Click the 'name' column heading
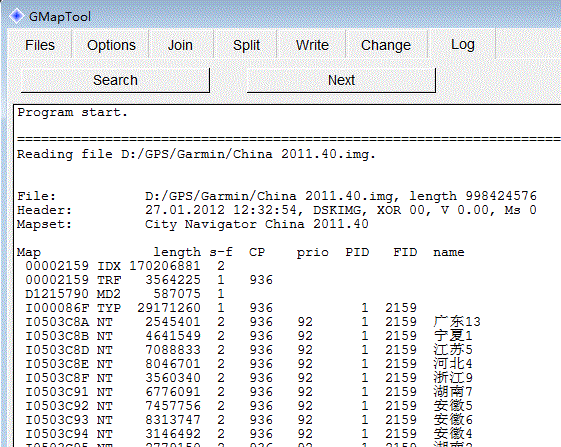Viewport: 561px width, 447px height. (x=449, y=252)
